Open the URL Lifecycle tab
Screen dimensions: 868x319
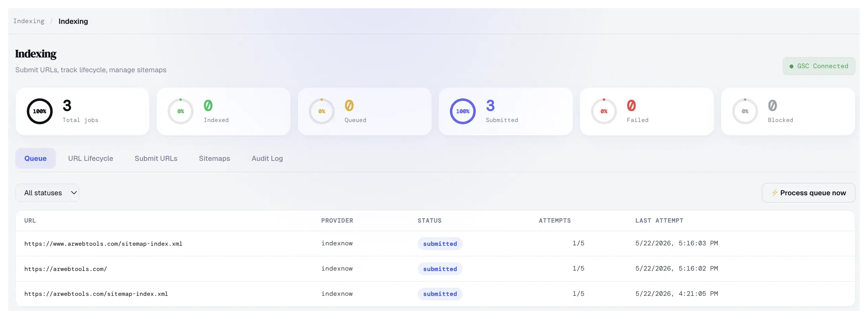click(91, 158)
